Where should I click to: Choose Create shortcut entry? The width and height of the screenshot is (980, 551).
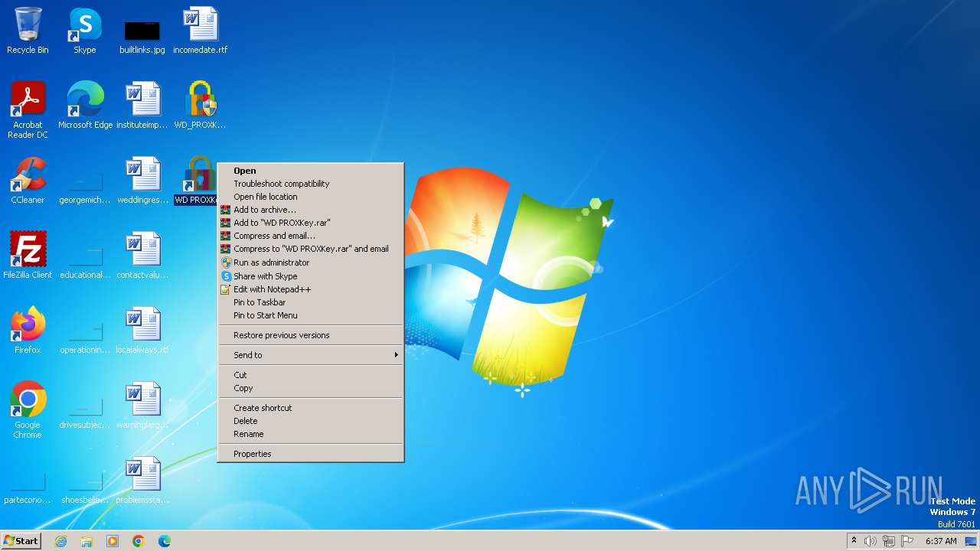coord(310,408)
